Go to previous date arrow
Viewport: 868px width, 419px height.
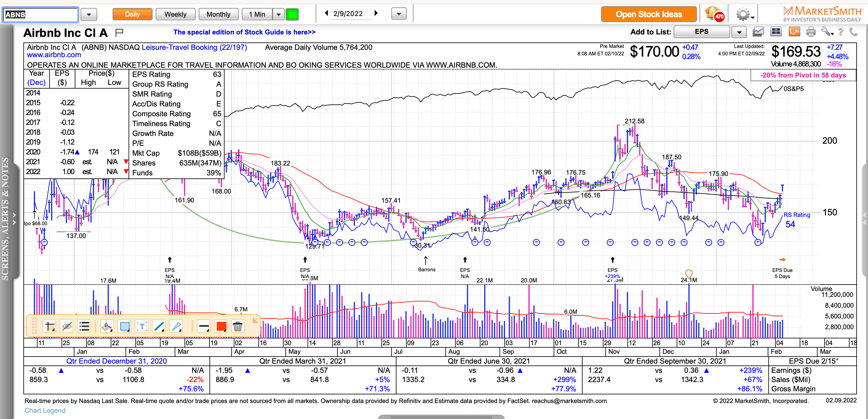coord(326,13)
